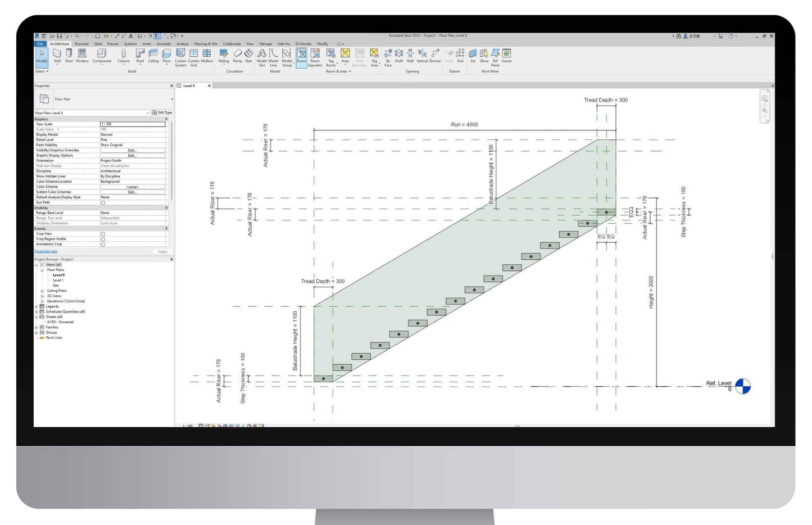Screen dimensions: 812x525
Task: Click the Curtain Grid tool
Action: (x=193, y=55)
